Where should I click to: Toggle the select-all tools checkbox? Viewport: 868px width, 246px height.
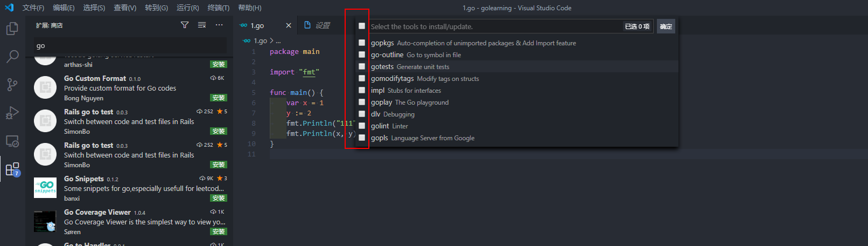(x=362, y=26)
